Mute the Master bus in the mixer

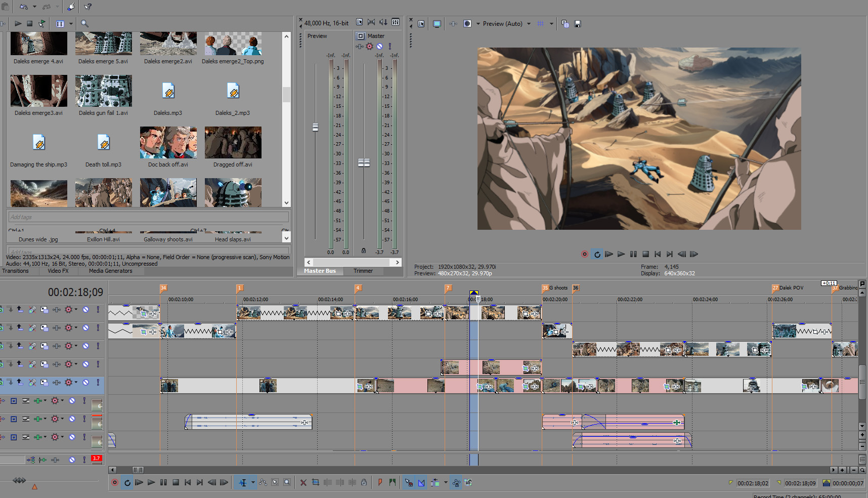point(380,47)
